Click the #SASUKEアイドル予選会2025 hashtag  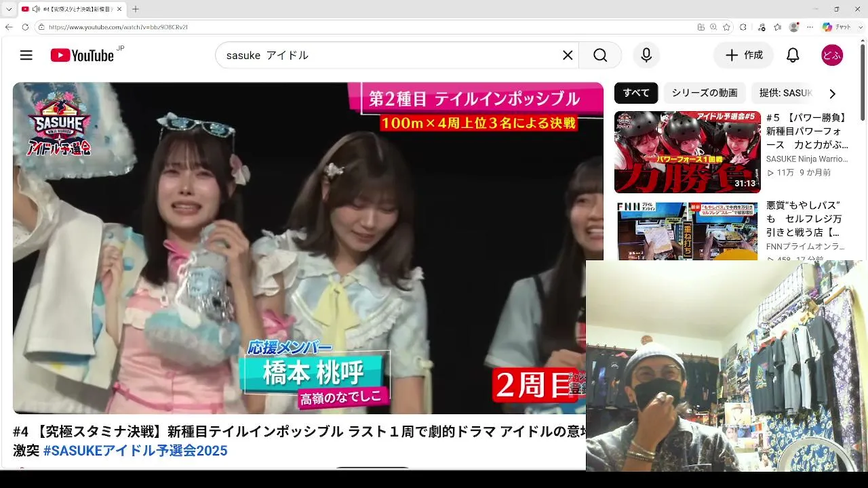coord(135,451)
